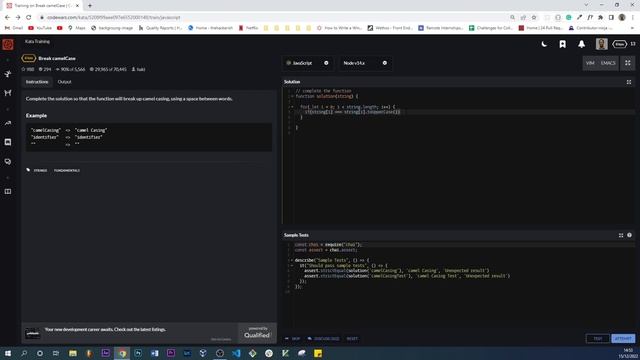This screenshot has height=360, width=640.
Task: Reload the page in the browser
Action: tap(29, 18)
